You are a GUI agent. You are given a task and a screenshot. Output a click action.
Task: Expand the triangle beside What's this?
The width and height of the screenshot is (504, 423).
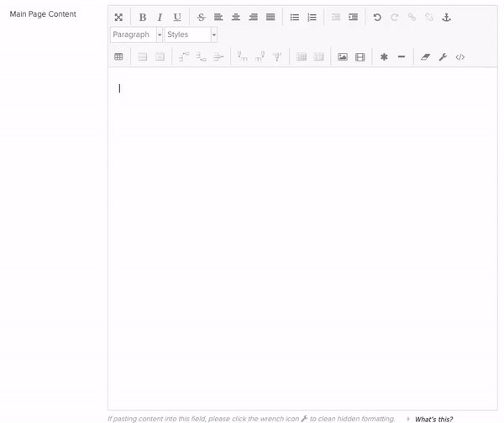408,419
